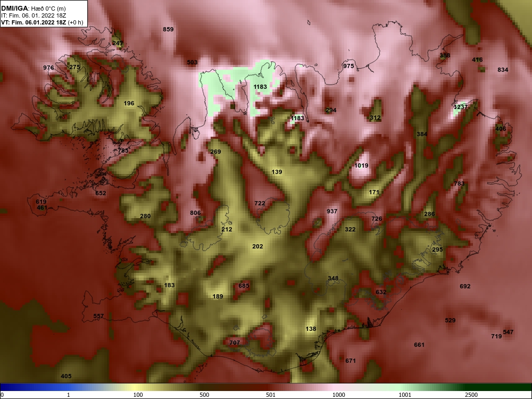
Task: Click the 247 map value
Action: coord(118,43)
